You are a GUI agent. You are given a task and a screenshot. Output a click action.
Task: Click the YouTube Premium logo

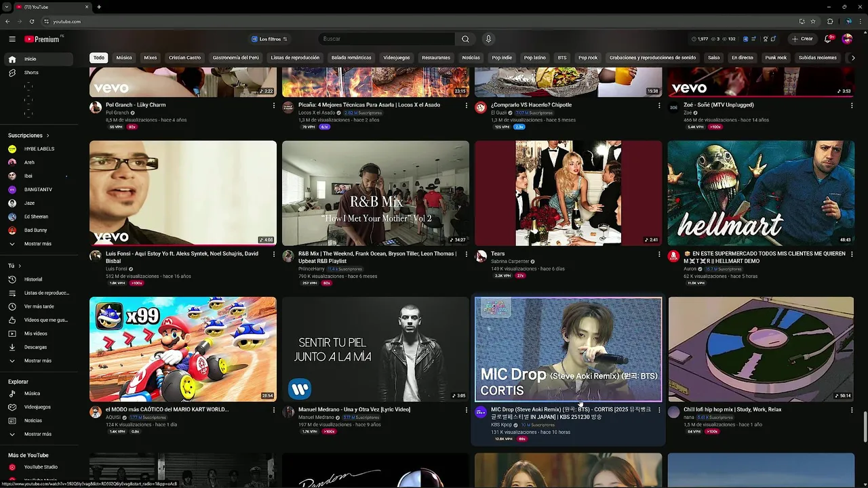(x=43, y=39)
